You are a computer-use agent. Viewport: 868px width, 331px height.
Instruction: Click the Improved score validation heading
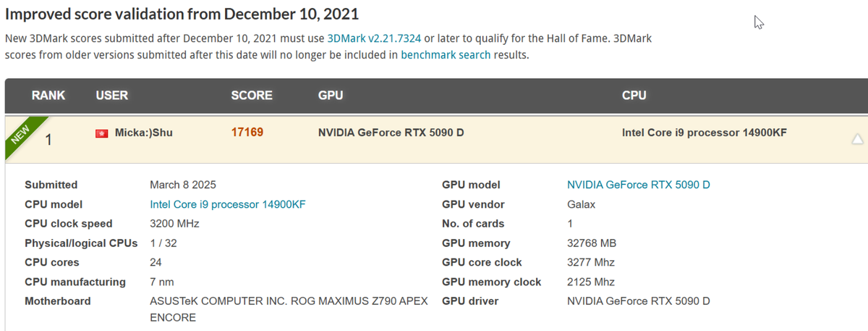click(182, 14)
